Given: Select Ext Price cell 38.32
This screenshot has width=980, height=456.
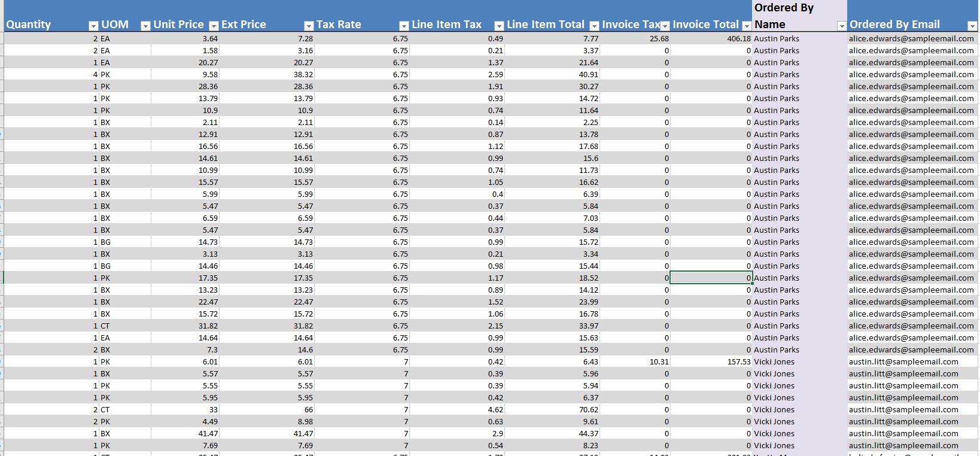Looking at the screenshot, I should [267, 74].
